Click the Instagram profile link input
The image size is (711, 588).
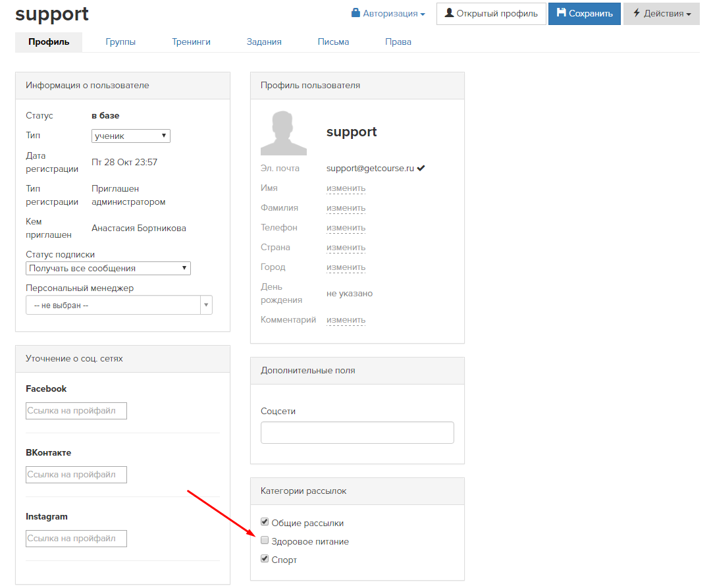click(76, 539)
